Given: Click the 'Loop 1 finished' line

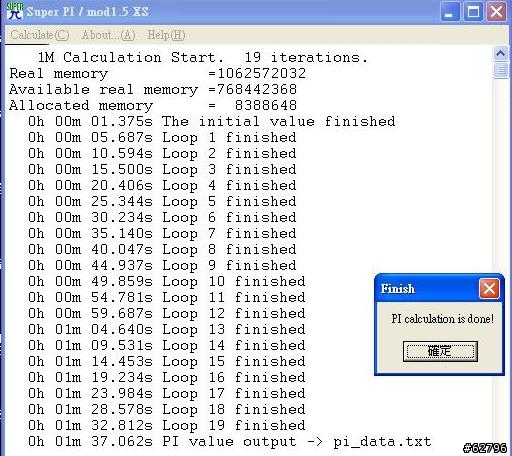Looking at the screenshot, I should 162,138.
